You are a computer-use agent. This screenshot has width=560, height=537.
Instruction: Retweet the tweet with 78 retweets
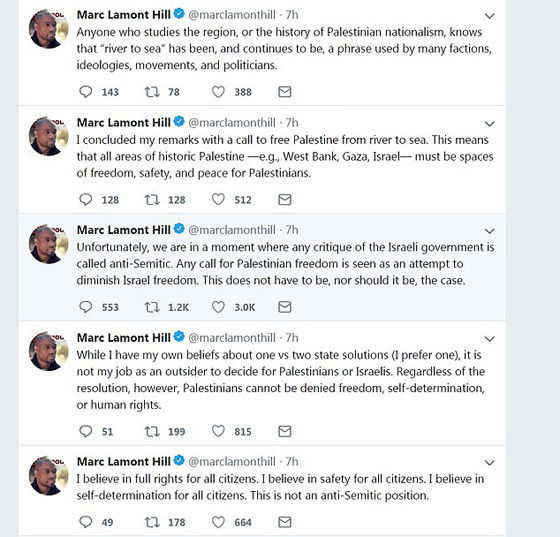click(152, 92)
